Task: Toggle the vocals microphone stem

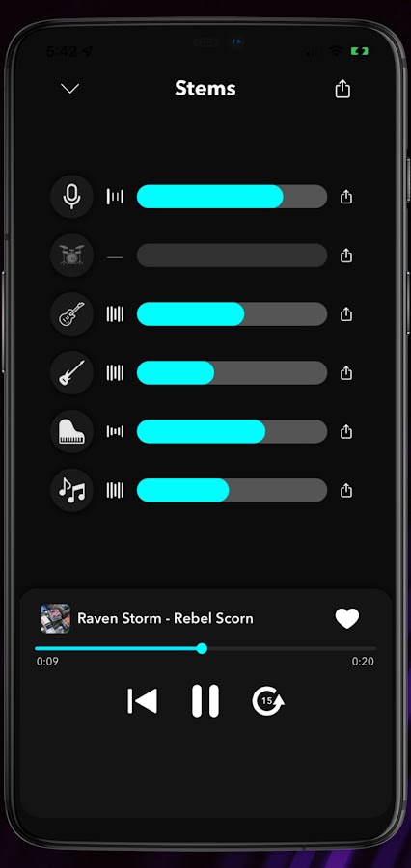Action: tap(71, 197)
